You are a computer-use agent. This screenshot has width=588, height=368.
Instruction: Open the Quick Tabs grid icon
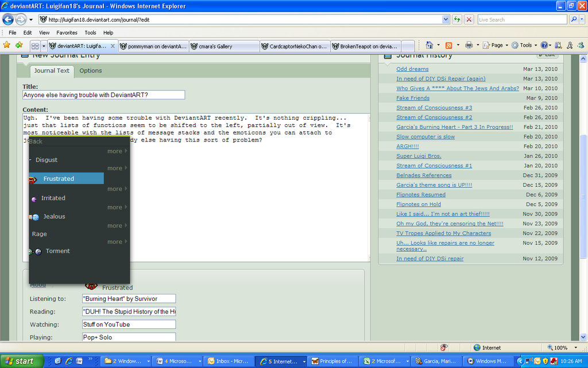(x=35, y=46)
